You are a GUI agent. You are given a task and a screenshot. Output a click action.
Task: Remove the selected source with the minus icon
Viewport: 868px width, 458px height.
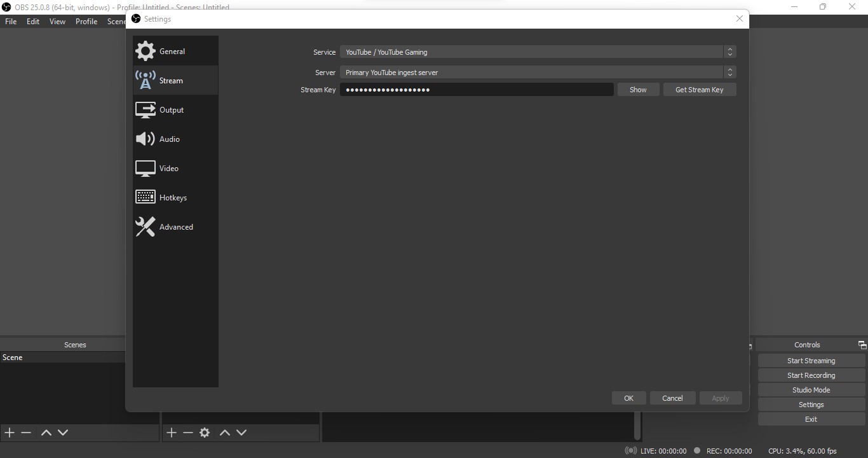(188, 433)
